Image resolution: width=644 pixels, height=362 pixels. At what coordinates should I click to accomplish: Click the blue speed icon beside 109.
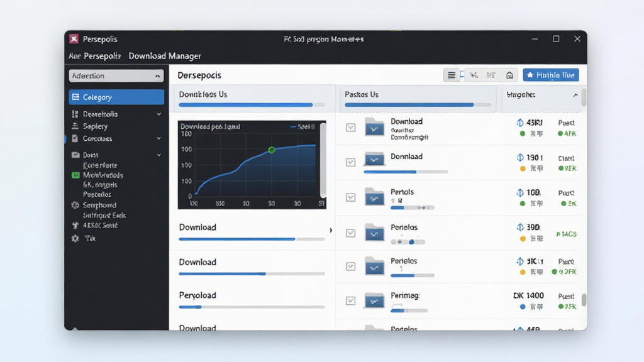(x=520, y=192)
